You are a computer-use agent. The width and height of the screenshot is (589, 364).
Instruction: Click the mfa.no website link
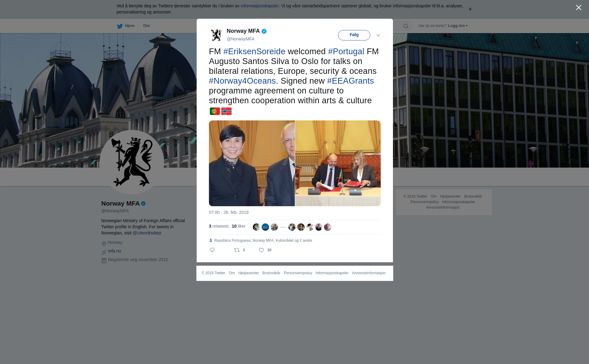[x=114, y=251]
